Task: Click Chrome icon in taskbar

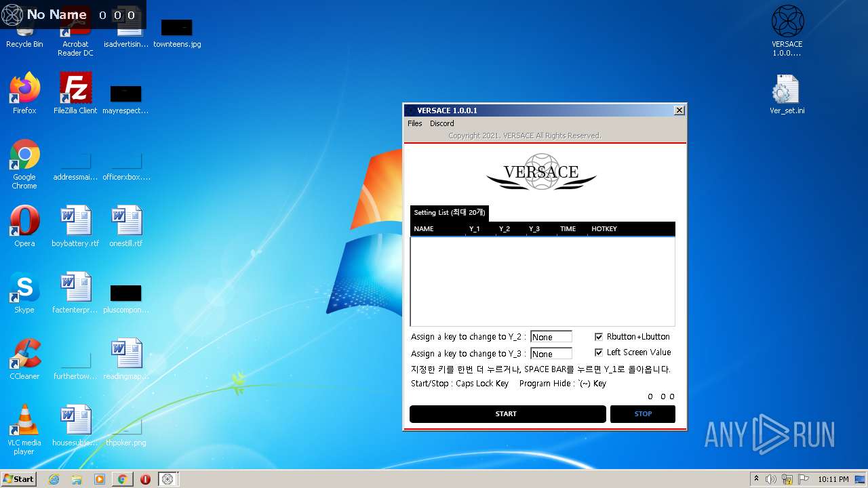Action: pyautogui.click(x=122, y=479)
